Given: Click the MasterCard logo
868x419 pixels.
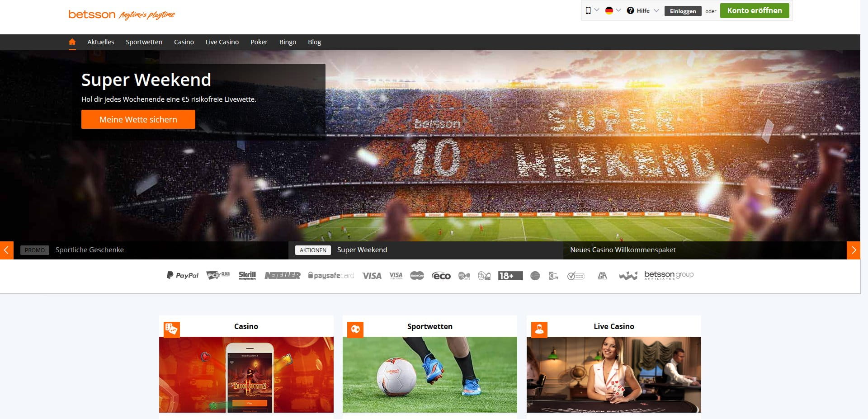Looking at the screenshot, I should (417, 276).
